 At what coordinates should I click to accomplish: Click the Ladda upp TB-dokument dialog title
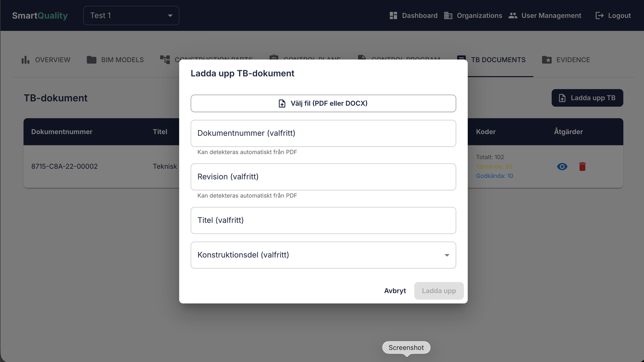[242, 73]
